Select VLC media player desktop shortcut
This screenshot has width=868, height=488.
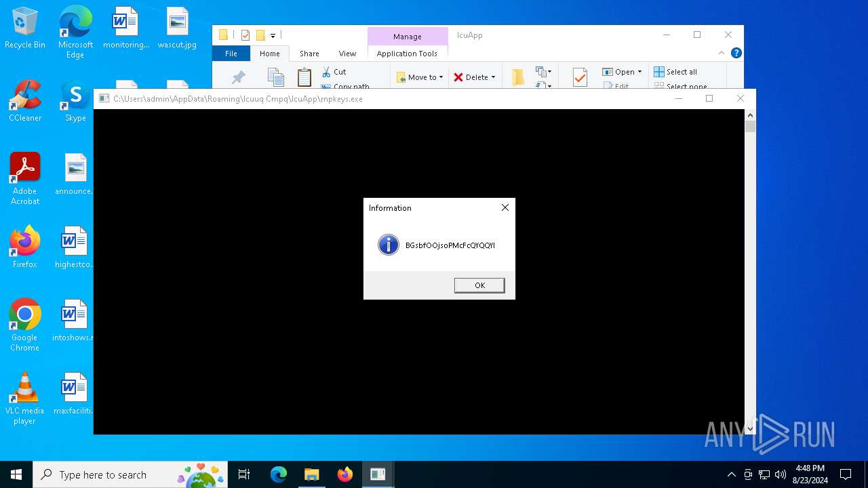coord(25,398)
